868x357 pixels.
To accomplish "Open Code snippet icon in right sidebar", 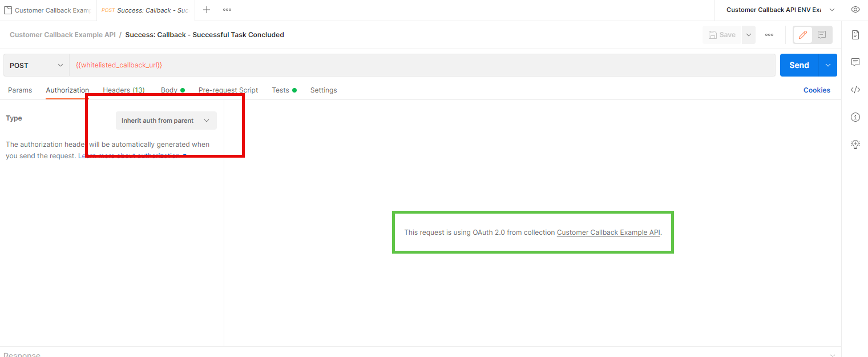I will point(855,90).
